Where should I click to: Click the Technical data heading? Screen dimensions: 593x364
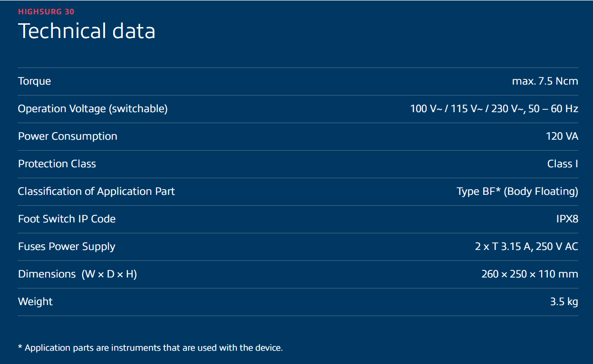click(87, 31)
